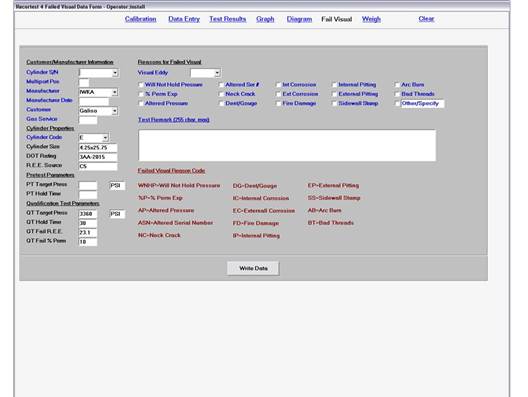The width and height of the screenshot is (528, 397).
Task: Click the Other/Specify text field
Action: pyautogui.click(x=422, y=104)
